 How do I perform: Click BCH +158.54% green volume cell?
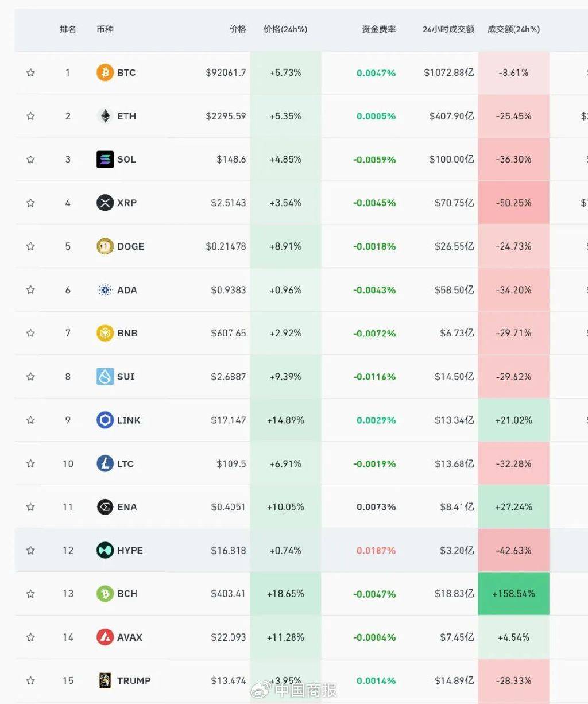click(513, 594)
